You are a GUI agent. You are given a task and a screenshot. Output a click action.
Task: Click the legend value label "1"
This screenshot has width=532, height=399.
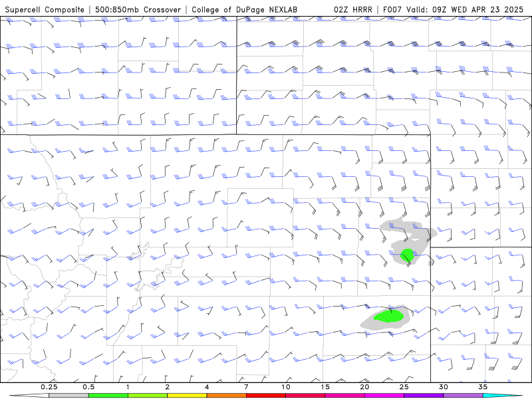[128, 387]
